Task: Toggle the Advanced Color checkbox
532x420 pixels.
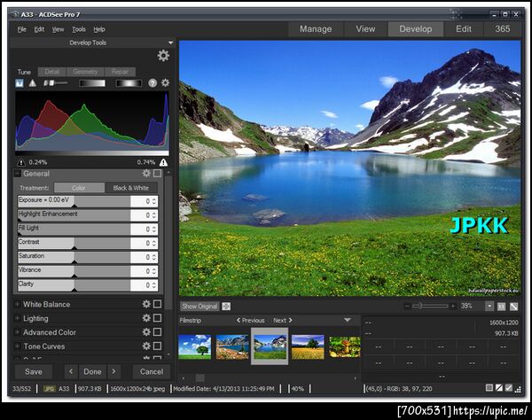Action: tap(158, 332)
